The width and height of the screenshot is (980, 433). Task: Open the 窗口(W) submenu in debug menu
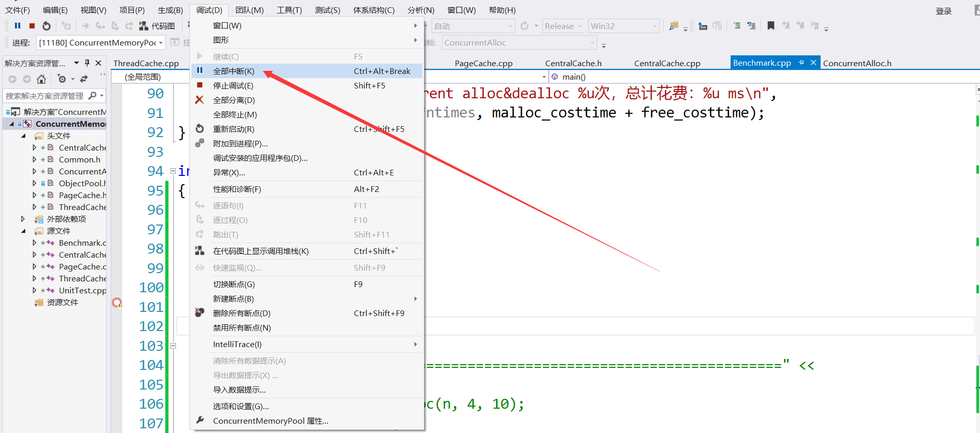[307, 25]
